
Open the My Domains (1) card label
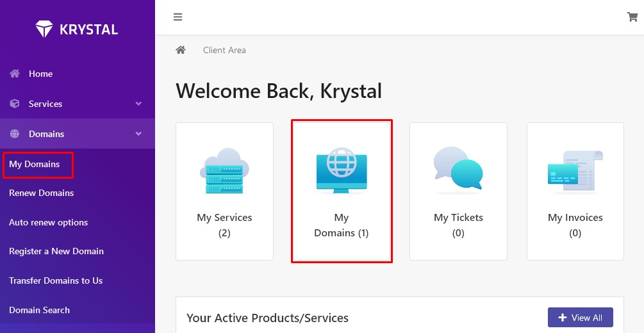point(342,225)
